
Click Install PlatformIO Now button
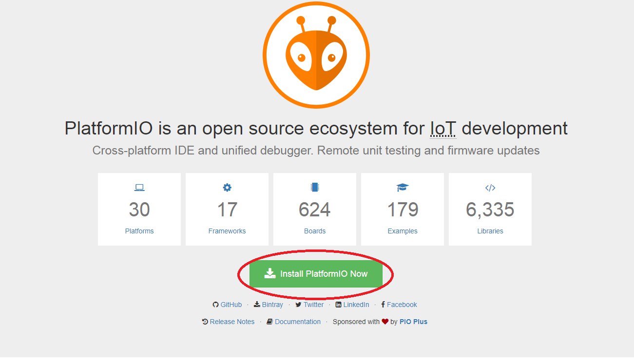pyautogui.click(x=316, y=274)
